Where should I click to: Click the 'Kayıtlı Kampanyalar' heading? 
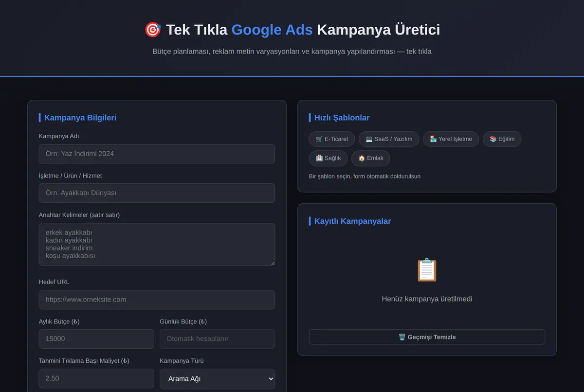(x=352, y=221)
